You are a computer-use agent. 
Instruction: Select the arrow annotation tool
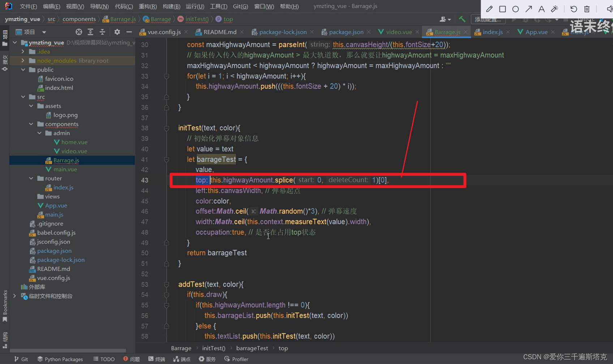[x=528, y=9]
